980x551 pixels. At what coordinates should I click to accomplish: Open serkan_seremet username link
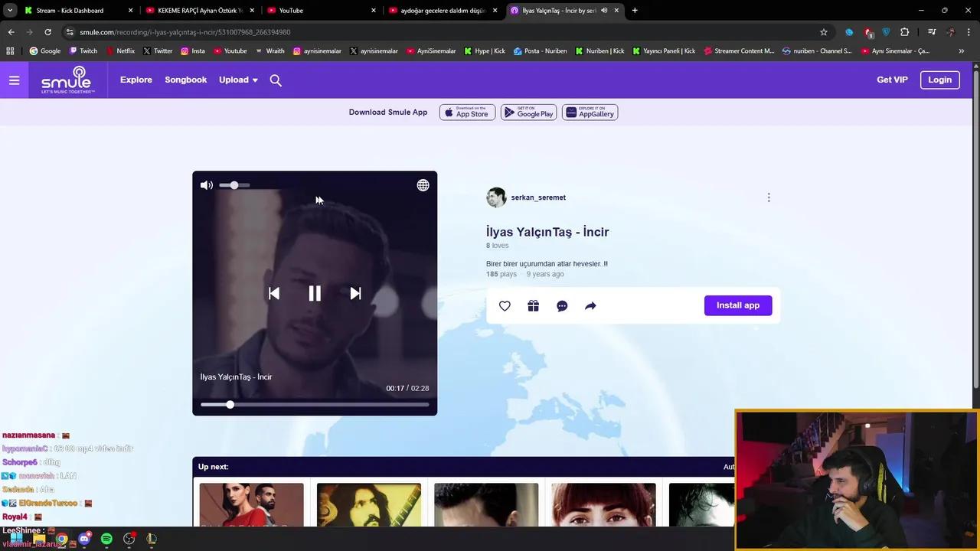click(538, 197)
